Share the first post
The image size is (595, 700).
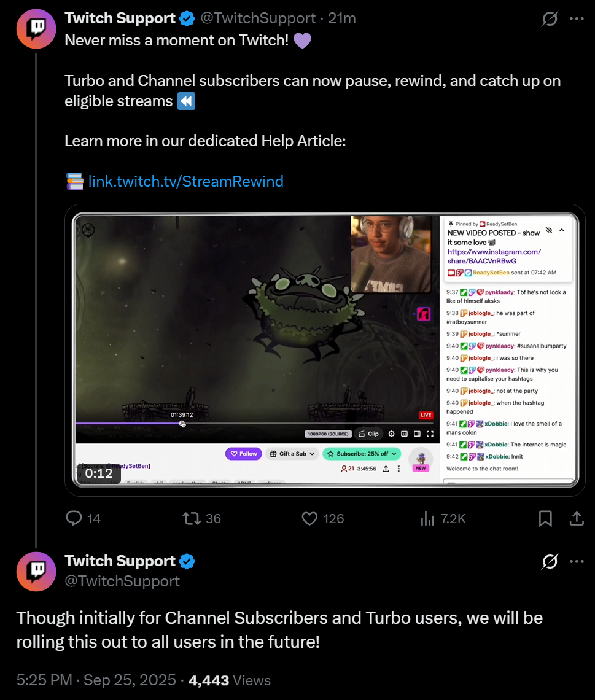click(577, 519)
